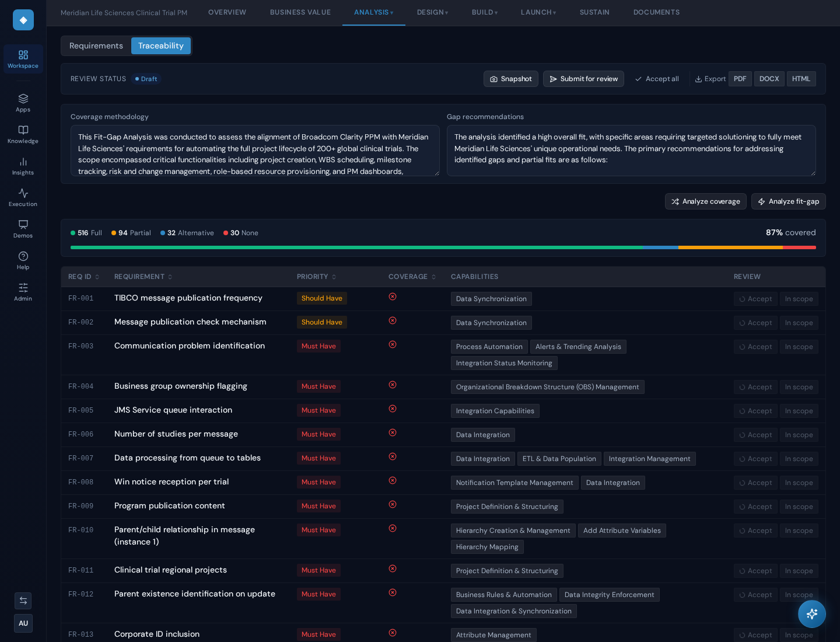
Task: Open the Demos sidebar section
Action: 23,229
